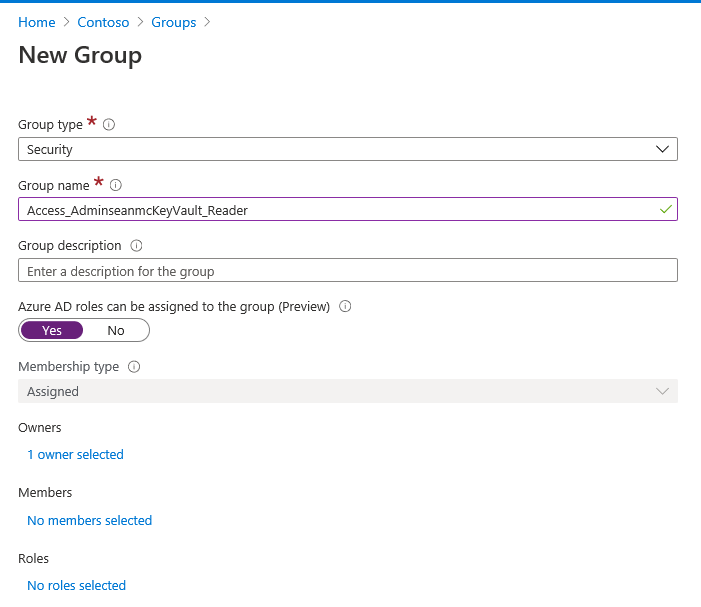Image resolution: width=701 pixels, height=607 pixels.
Task: Open the 1 owner selected link
Action: pos(75,455)
